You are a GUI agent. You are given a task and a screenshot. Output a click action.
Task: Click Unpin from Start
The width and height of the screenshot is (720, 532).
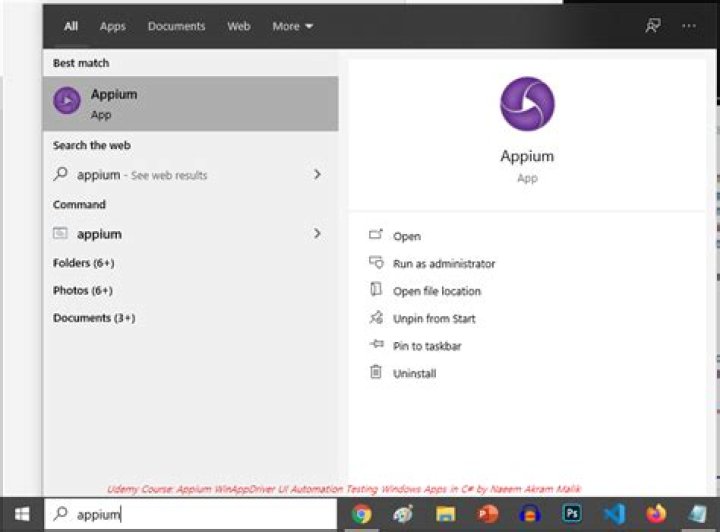[434, 319]
